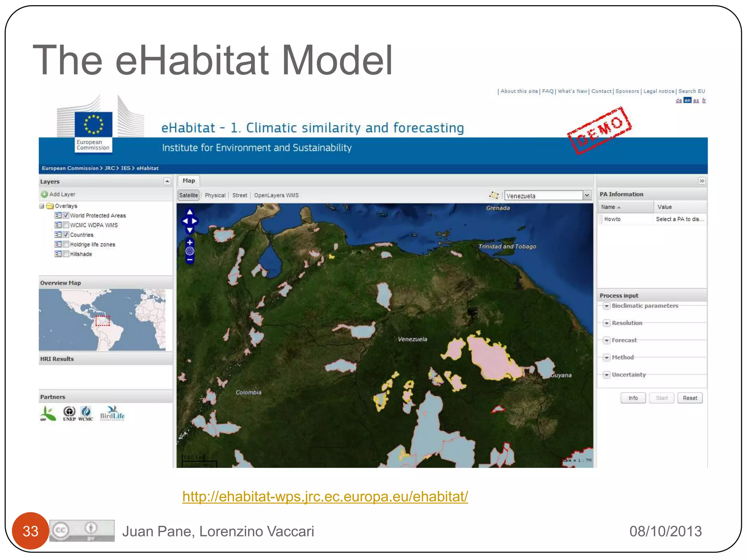Collapse the Layers panel header arrow
The height and width of the screenshot is (560, 747).
click(x=167, y=181)
